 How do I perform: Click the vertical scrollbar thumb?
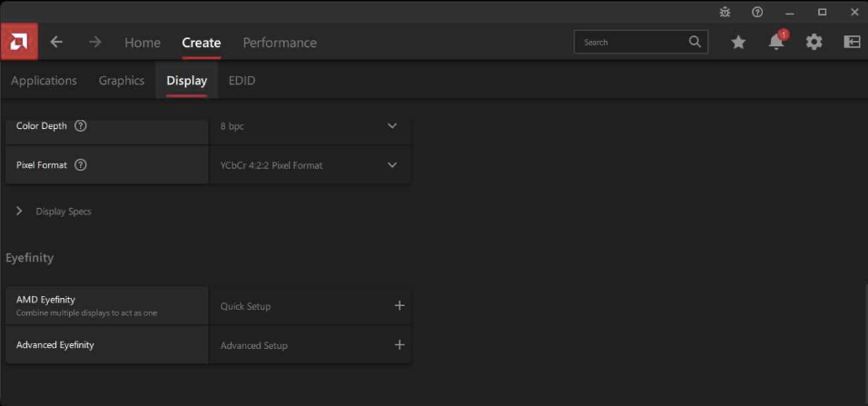[865, 343]
